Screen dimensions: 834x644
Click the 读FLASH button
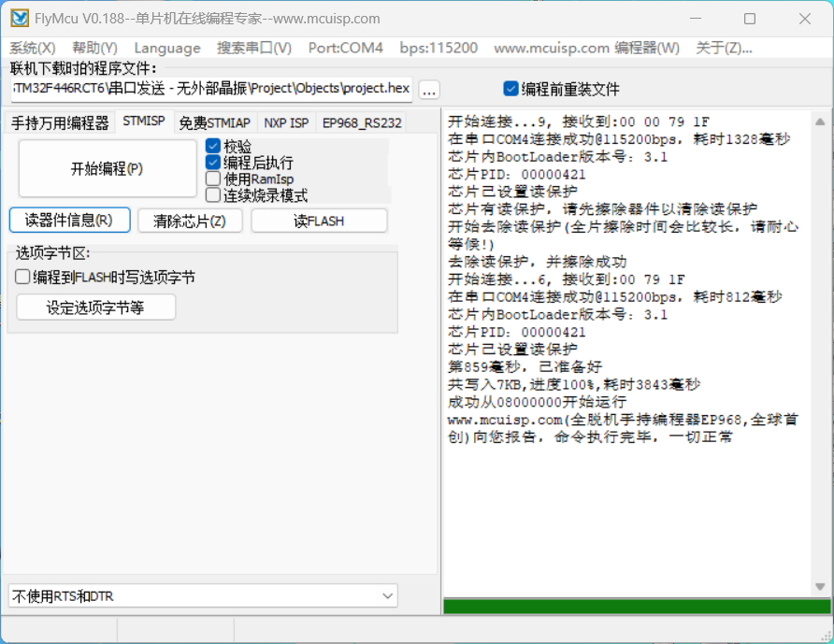(x=319, y=221)
